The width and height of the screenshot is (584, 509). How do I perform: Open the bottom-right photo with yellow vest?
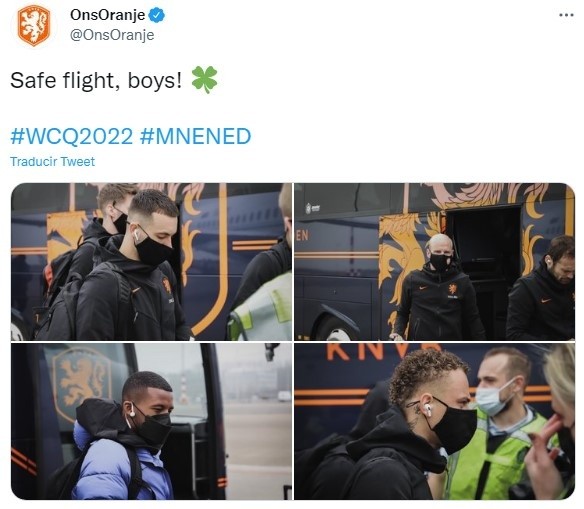tap(434, 421)
